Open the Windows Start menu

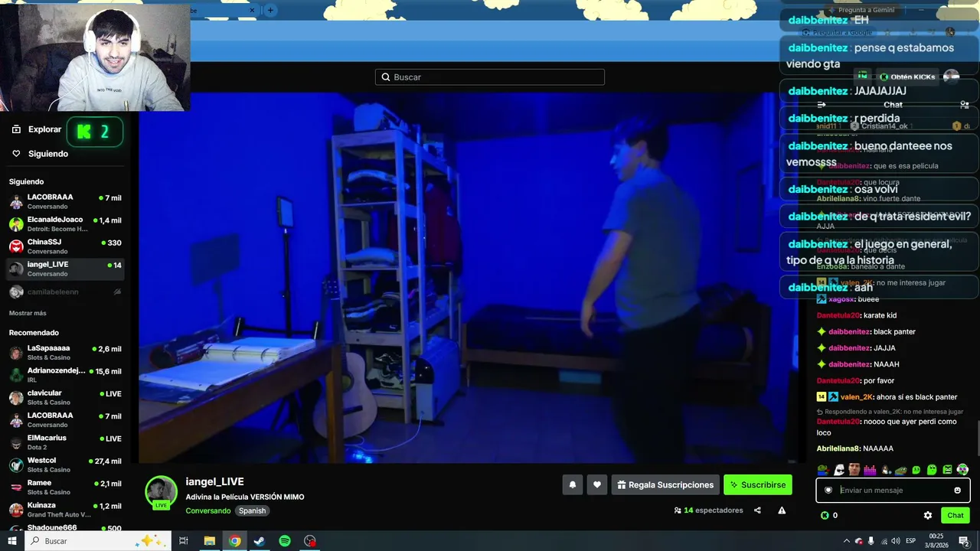(x=11, y=541)
